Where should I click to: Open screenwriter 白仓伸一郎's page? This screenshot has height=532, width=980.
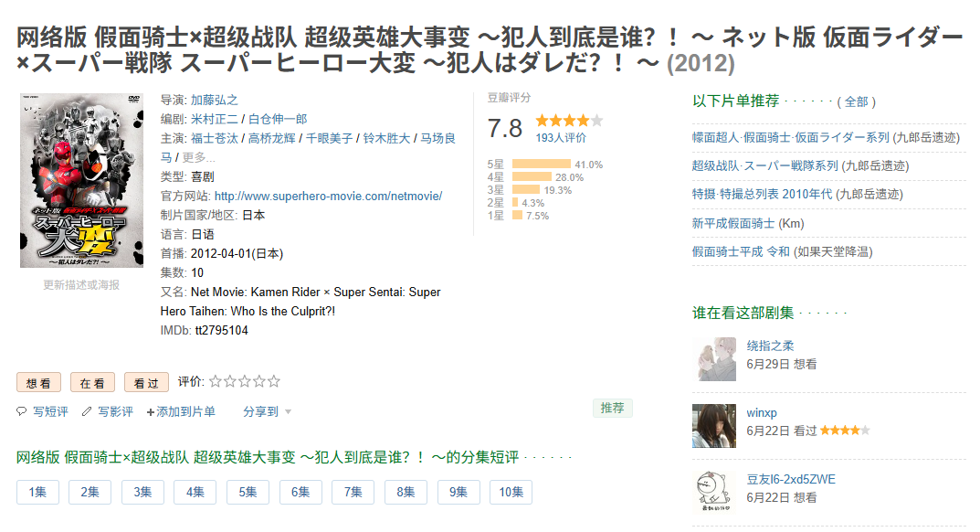tap(279, 119)
